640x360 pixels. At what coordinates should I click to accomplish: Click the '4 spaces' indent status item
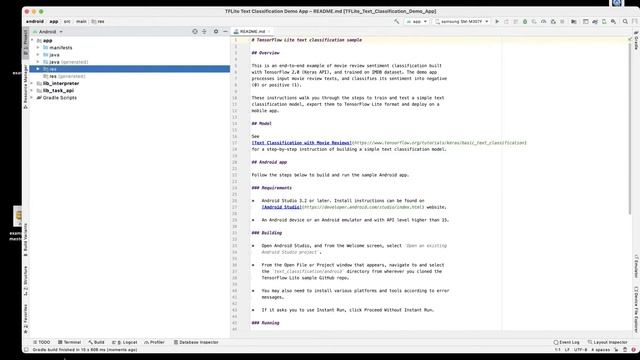tap(600, 350)
